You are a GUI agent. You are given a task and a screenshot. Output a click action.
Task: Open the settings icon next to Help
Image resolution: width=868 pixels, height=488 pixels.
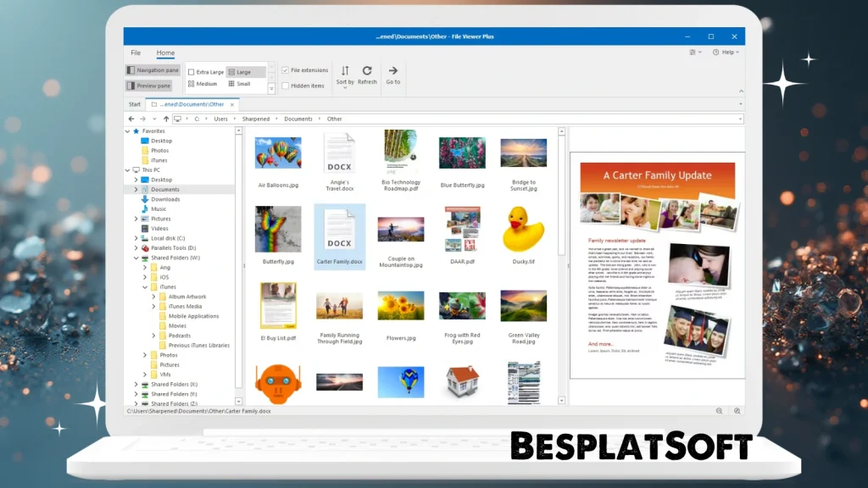[693, 53]
